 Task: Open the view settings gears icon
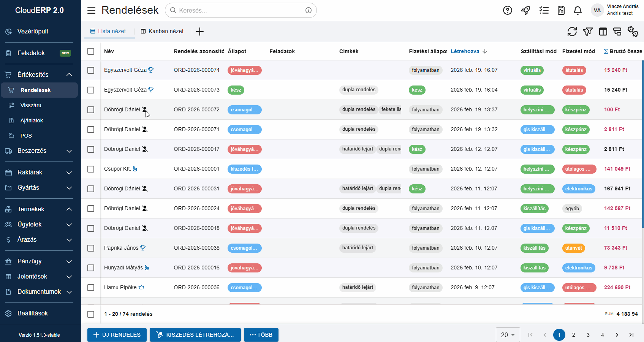(x=633, y=32)
